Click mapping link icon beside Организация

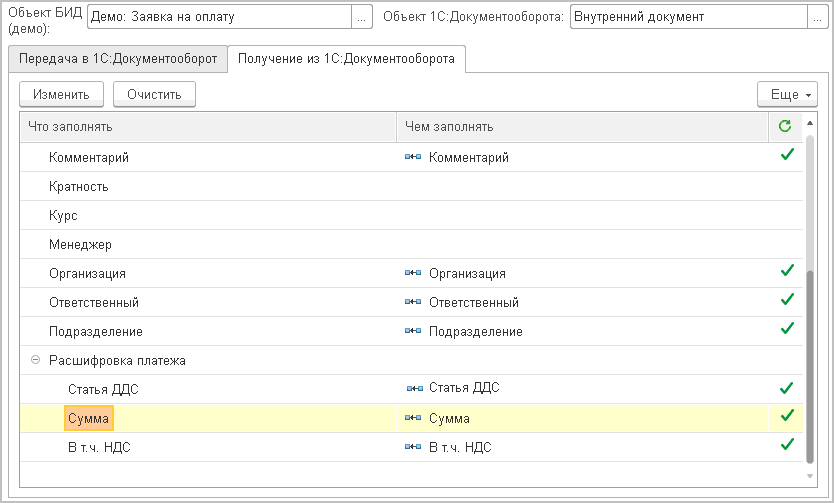click(x=412, y=273)
